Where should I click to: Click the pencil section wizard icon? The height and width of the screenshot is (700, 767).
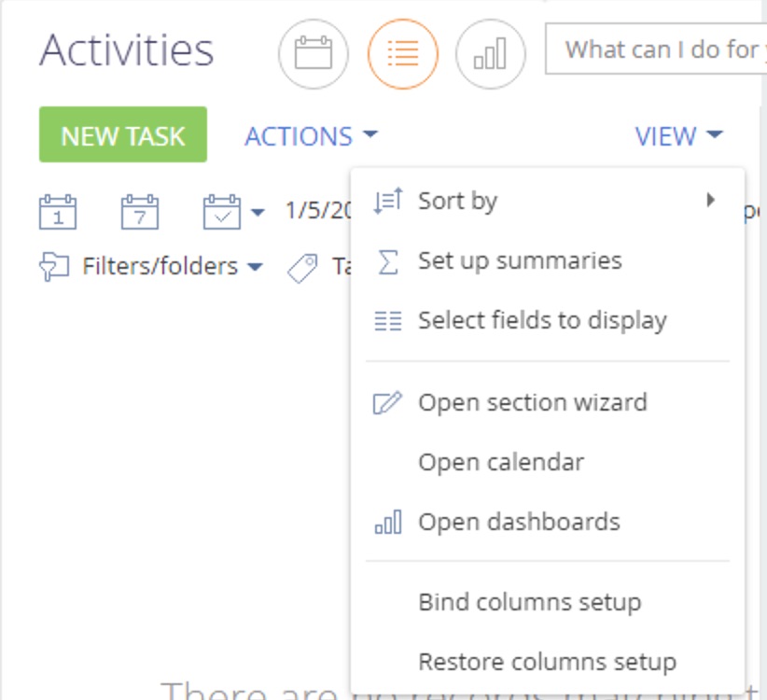(387, 402)
